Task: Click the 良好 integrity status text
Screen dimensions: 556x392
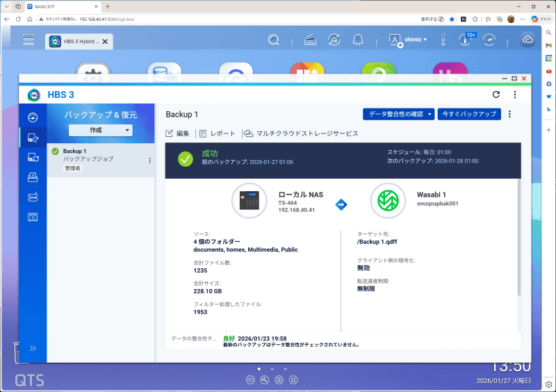Action: click(229, 338)
